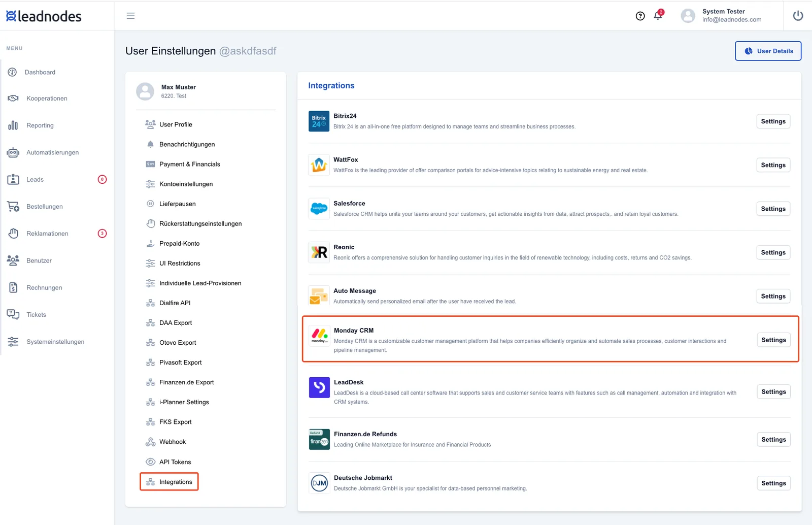This screenshot has height=525, width=812.
Task: Click the Salesforce cloud logo
Action: tap(319, 209)
